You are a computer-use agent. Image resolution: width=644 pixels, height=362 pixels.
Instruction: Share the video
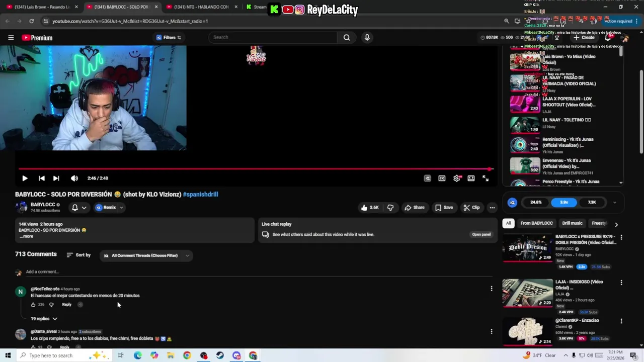(x=415, y=207)
